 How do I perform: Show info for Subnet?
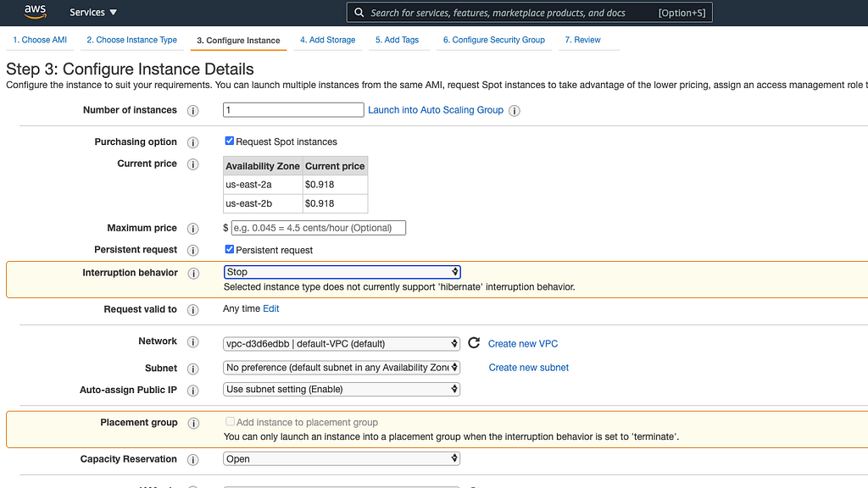tap(192, 369)
